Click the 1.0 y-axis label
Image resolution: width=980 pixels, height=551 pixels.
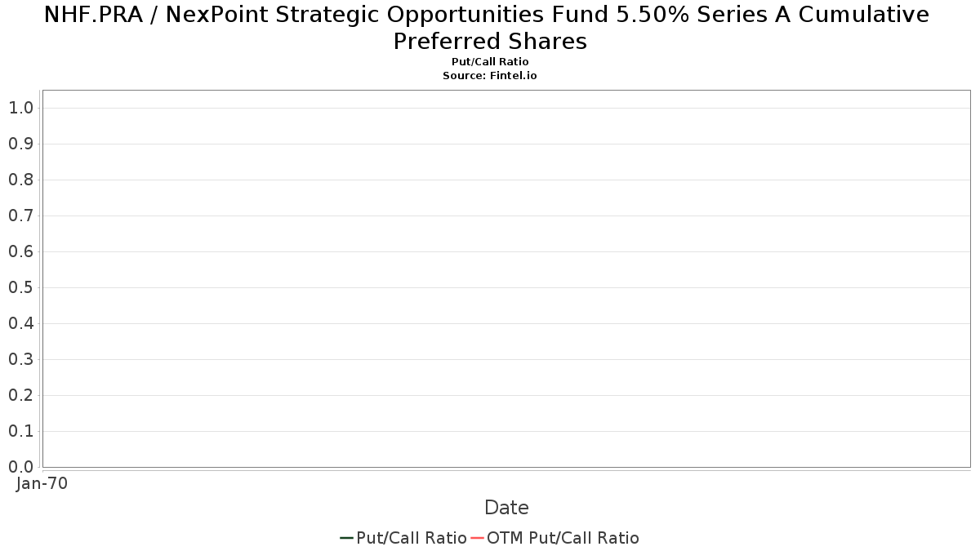(20, 108)
